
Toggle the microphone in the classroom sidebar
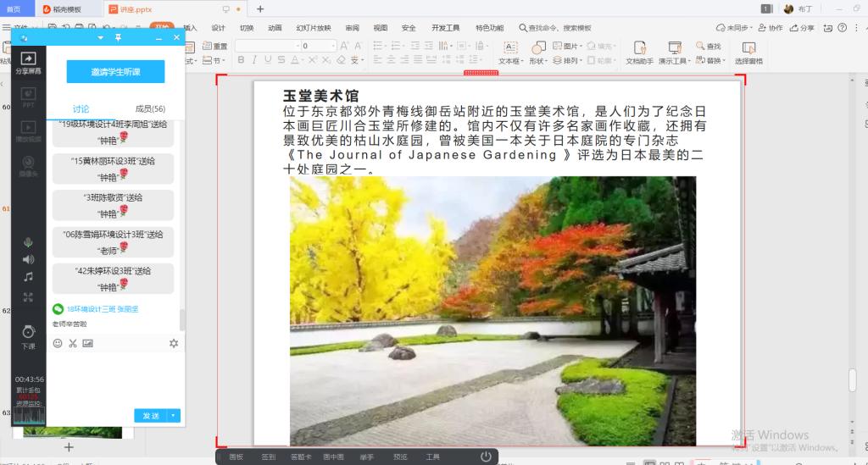tap(28, 242)
